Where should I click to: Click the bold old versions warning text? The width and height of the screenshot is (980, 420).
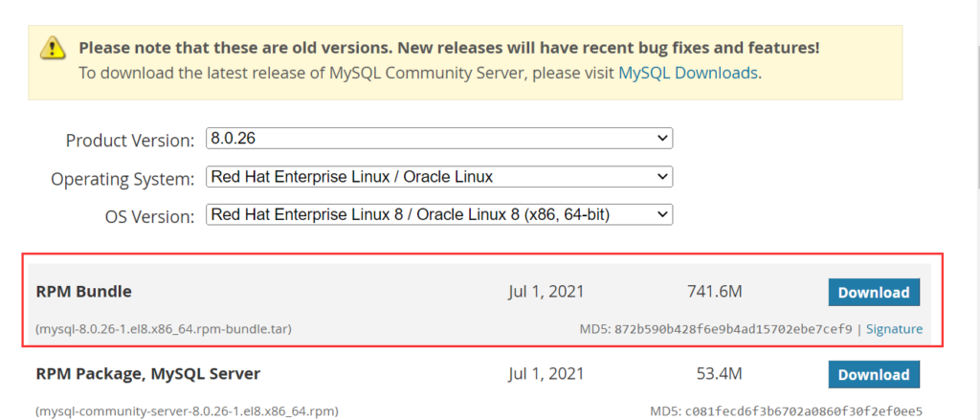[x=449, y=48]
